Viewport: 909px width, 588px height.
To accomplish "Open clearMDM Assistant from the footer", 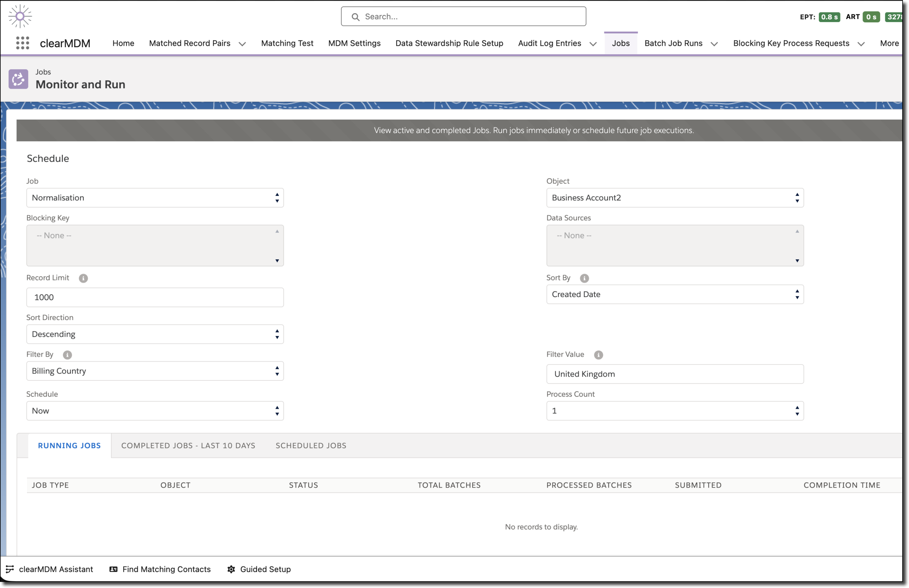I will [56, 569].
